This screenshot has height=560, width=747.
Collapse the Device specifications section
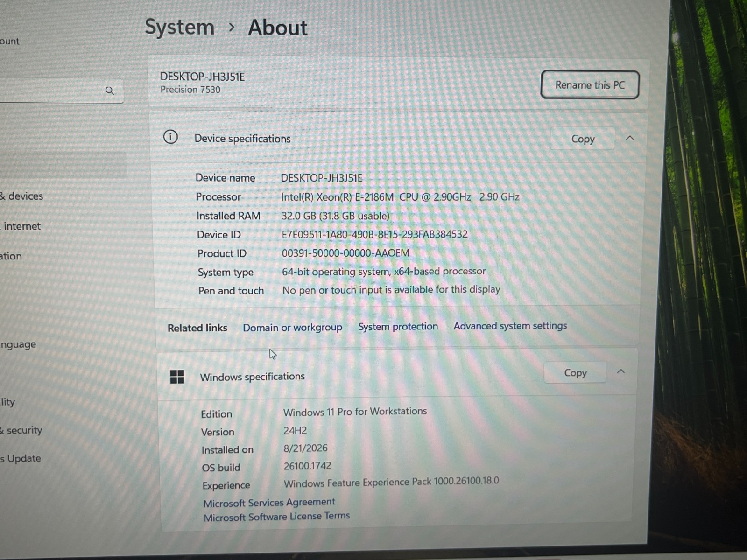[x=630, y=138]
